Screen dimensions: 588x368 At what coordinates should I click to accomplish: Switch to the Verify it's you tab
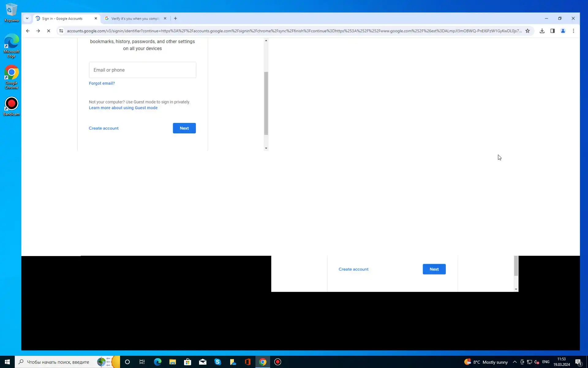pyautogui.click(x=135, y=18)
